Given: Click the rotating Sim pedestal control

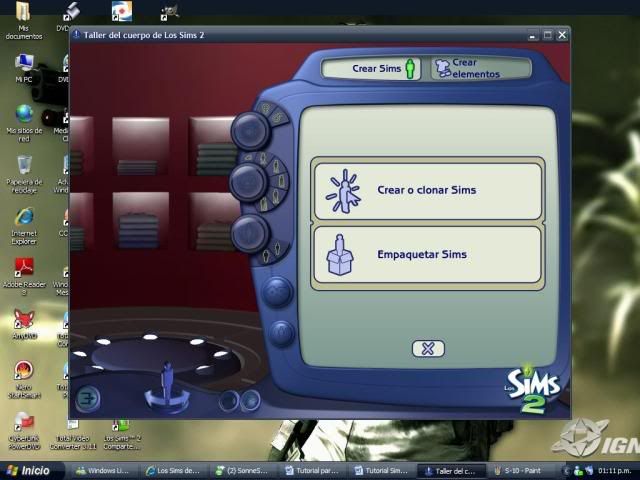Looking at the screenshot, I should (x=167, y=388).
